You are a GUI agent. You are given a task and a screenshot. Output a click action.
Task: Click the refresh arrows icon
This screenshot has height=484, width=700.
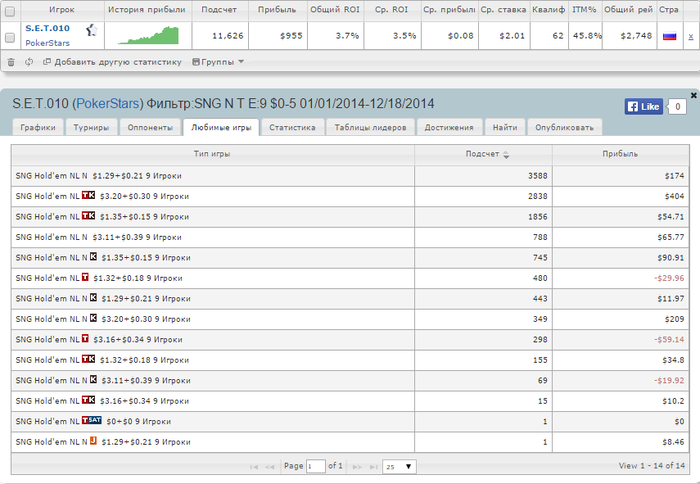point(29,62)
